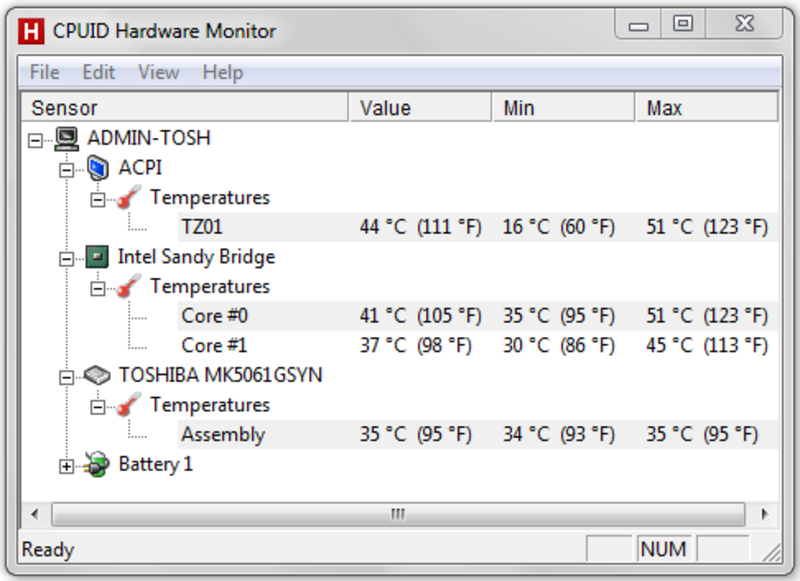Close the Hardware Monitor window
Image resolution: width=800 pixels, height=581 pixels.
744,24
